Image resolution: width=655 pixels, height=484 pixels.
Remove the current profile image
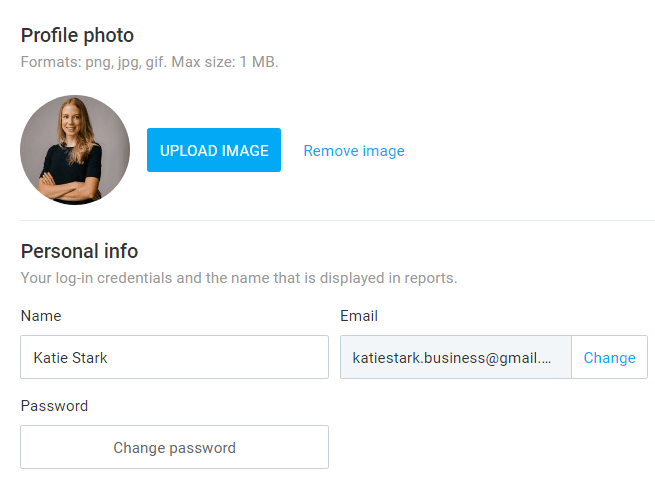pos(354,151)
